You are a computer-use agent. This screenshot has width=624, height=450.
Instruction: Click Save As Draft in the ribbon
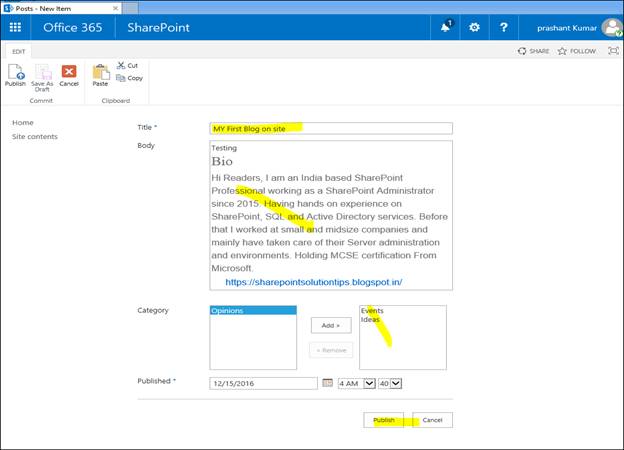42,78
